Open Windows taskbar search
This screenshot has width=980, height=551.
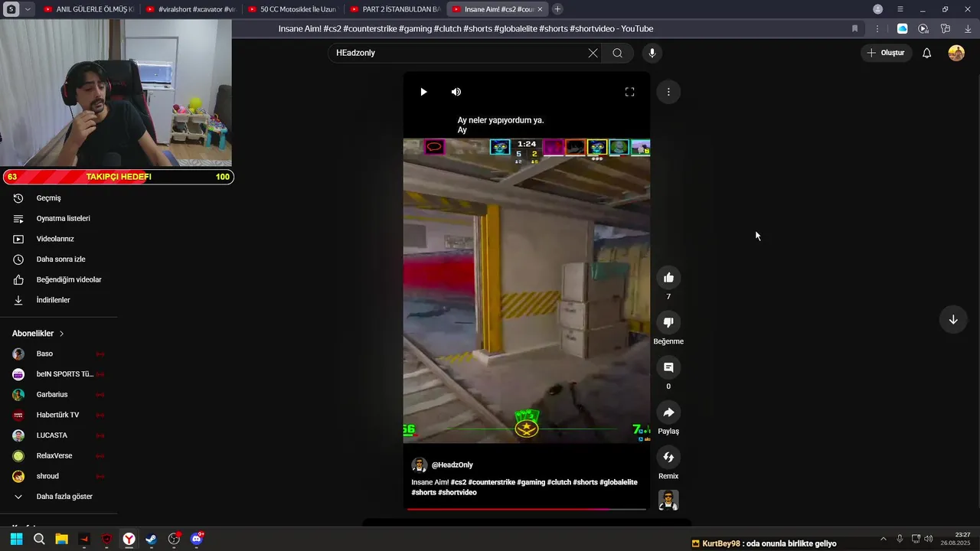39,539
